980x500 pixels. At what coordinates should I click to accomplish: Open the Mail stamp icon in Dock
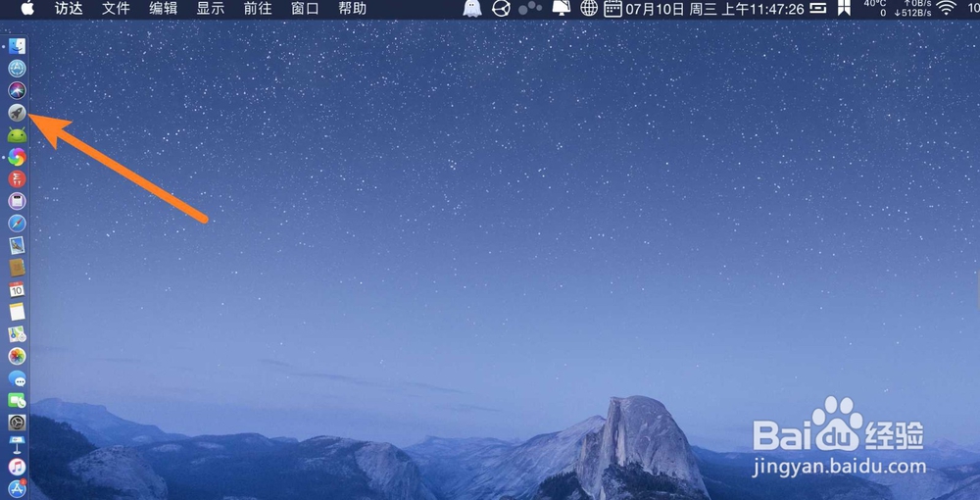[17, 245]
